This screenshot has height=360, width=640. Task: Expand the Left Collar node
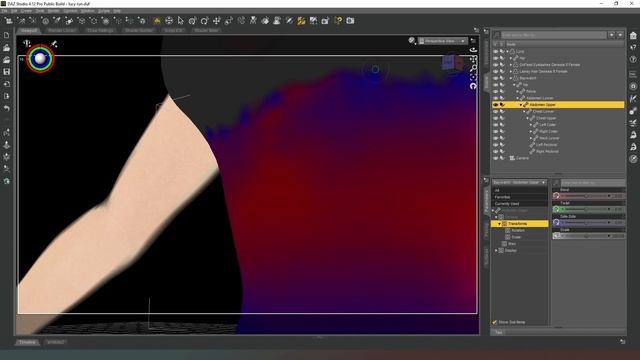pos(531,125)
